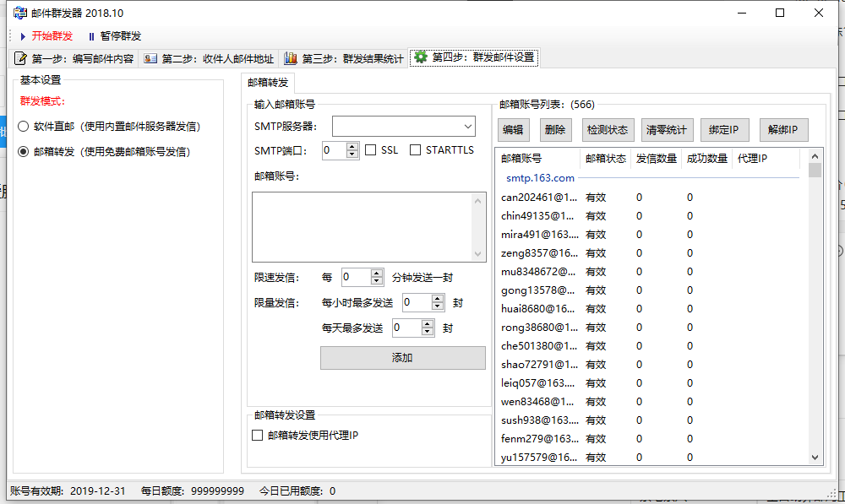Click the account list scroll down arrow
This screenshot has width=845, height=504.
click(x=815, y=458)
